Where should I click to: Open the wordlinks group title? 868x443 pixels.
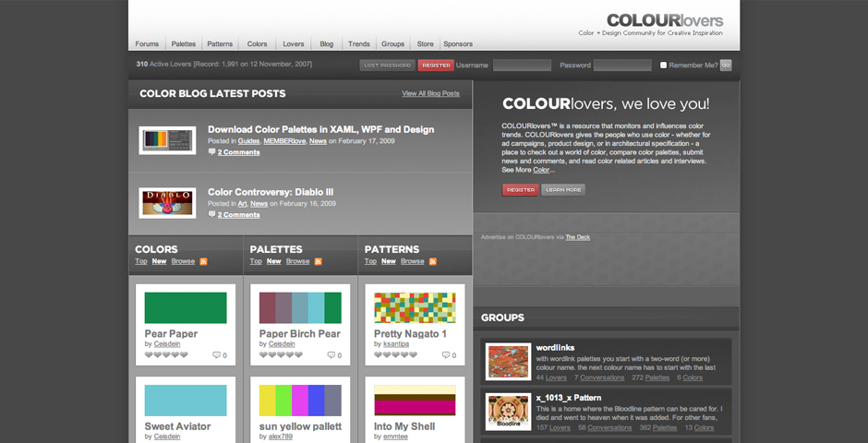click(555, 348)
